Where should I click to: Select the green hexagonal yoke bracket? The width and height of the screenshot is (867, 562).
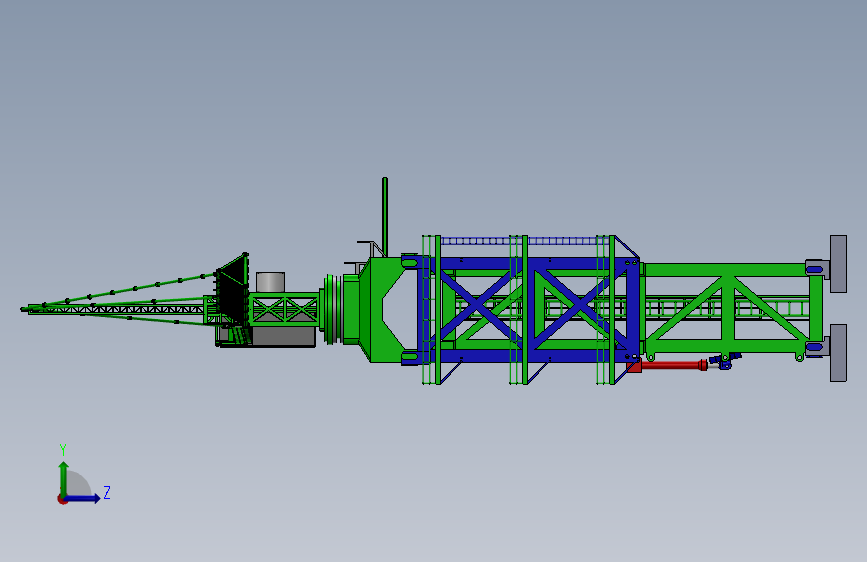pyautogui.click(x=384, y=310)
